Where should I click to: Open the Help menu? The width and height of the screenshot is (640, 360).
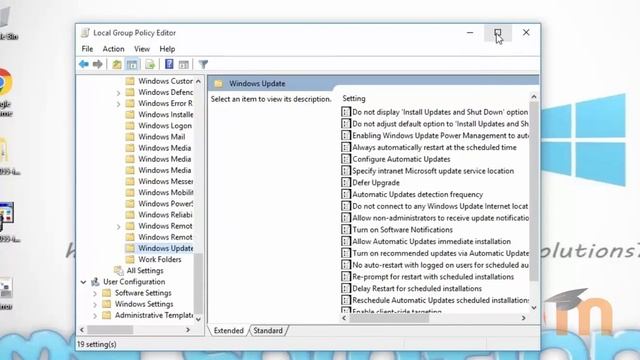tap(167, 49)
